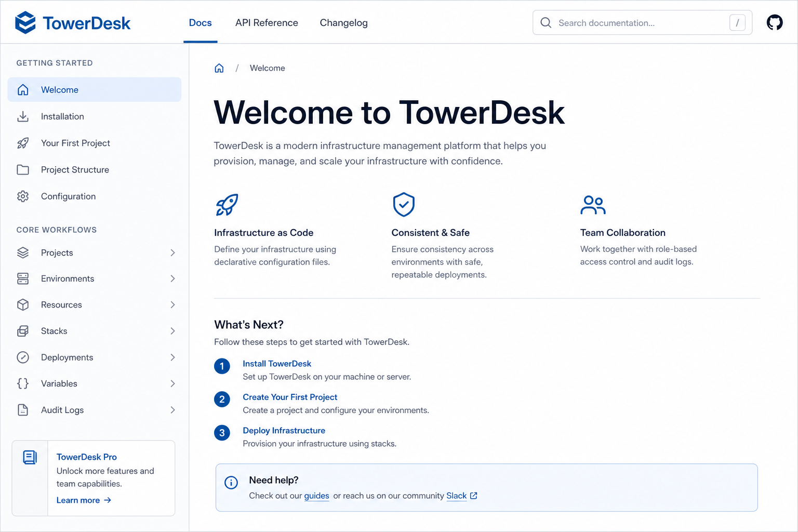The height and width of the screenshot is (532, 798).
Task: Click the Infrastructure as Code heading
Action: click(x=264, y=233)
